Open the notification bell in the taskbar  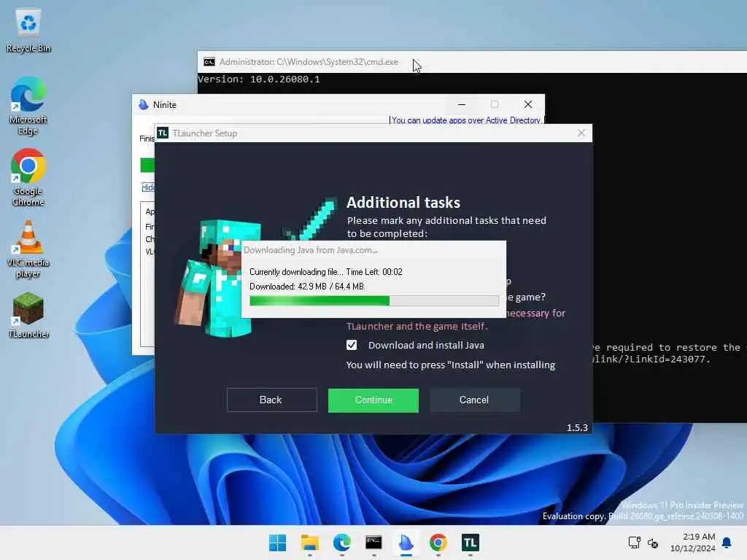[727, 542]
